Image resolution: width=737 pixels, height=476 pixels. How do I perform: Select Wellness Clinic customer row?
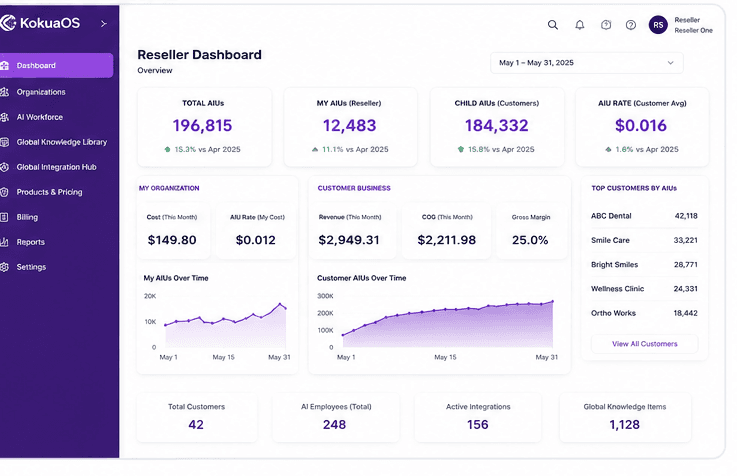pyautogui.click(x=644, y=289)
